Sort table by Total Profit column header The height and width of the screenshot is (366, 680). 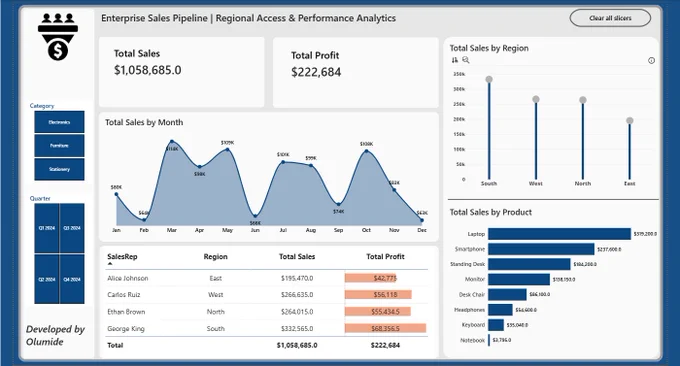coord(385,257)
